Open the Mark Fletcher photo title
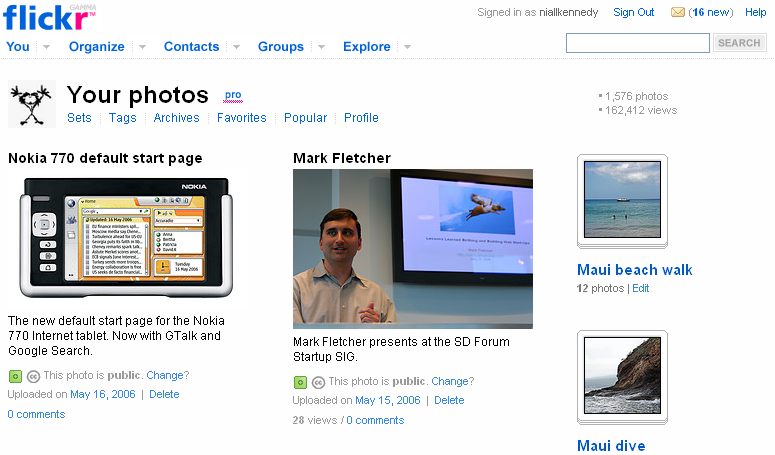 tap(342, 158)
